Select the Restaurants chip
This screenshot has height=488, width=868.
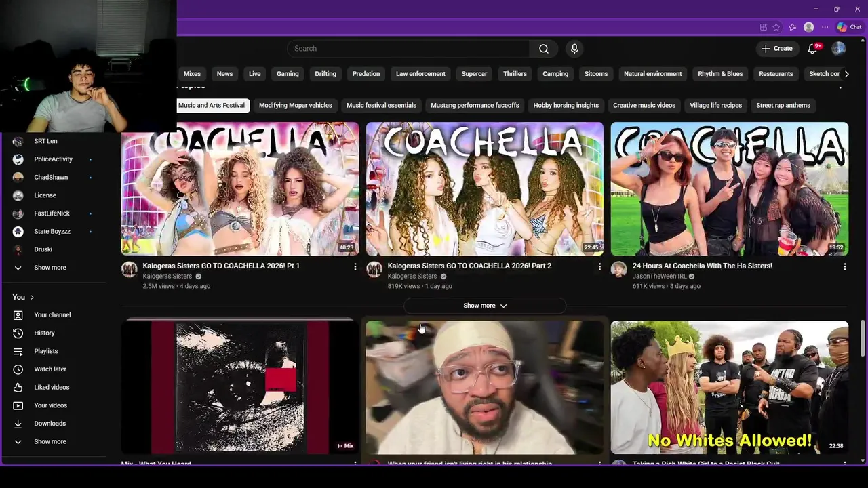pyautogui.click(x=776, y=74)
